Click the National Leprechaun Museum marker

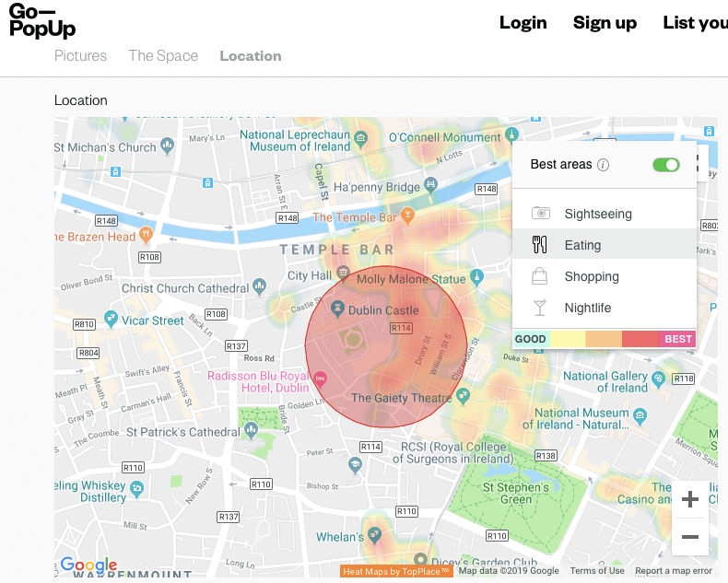coord(360,139)
